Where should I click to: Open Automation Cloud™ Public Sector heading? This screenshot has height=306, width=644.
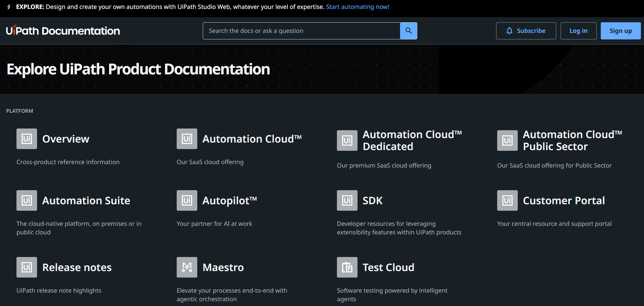point(573,140)
